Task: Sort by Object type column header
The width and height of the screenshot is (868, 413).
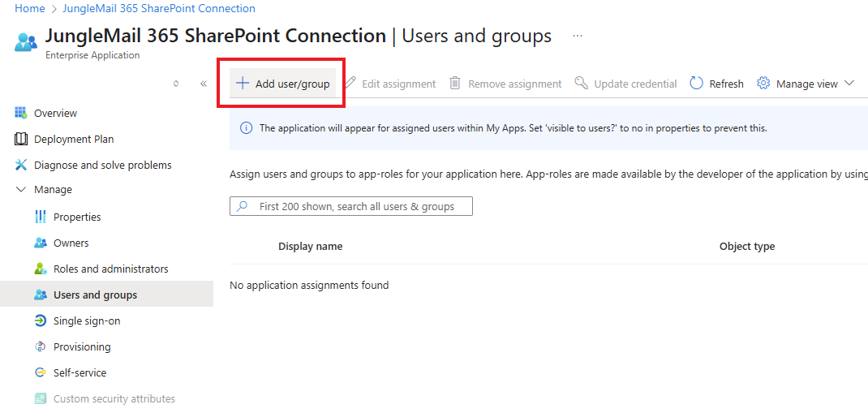Action: pos(747,247)
